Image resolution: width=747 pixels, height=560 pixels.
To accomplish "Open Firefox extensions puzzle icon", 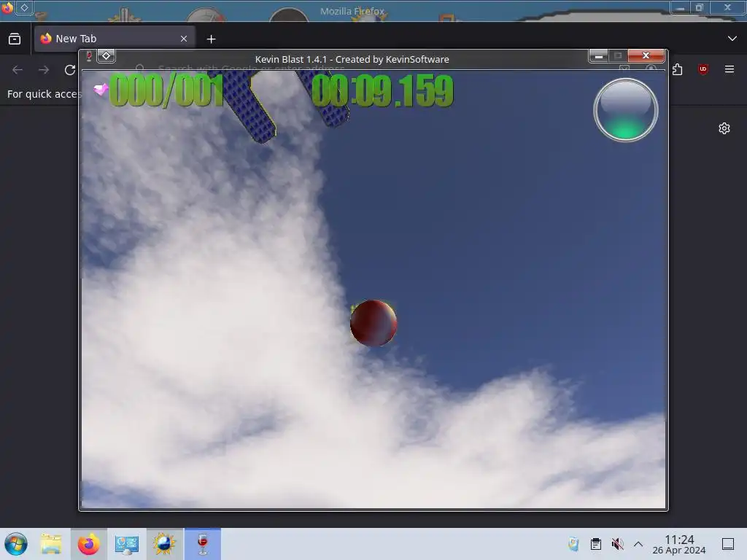I will [677, 70].
